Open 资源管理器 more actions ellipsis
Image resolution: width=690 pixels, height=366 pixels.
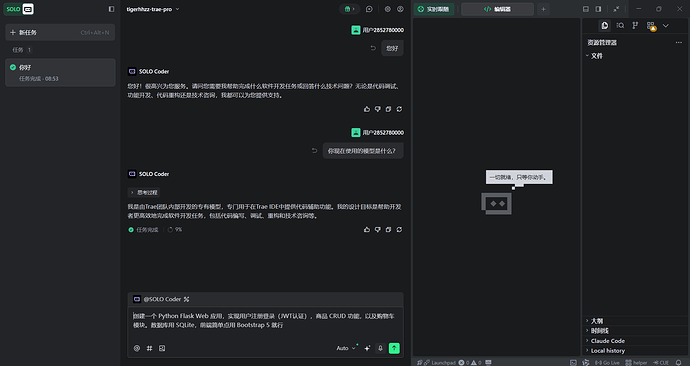[x=679, y=43]
